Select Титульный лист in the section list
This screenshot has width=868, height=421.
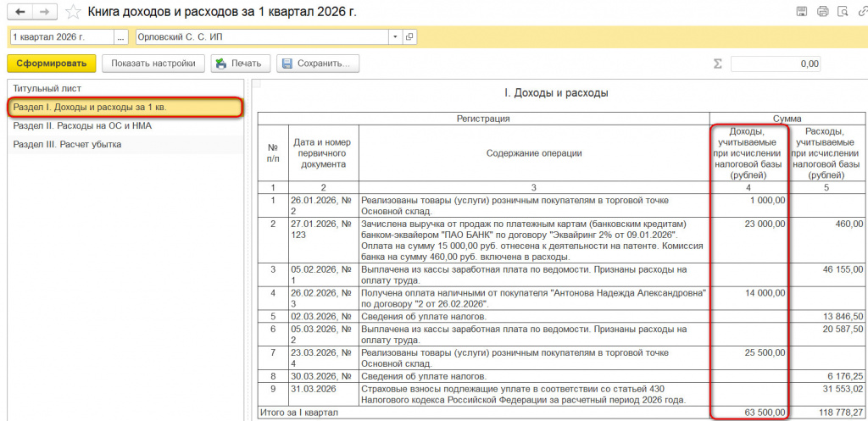click(125, 88)
